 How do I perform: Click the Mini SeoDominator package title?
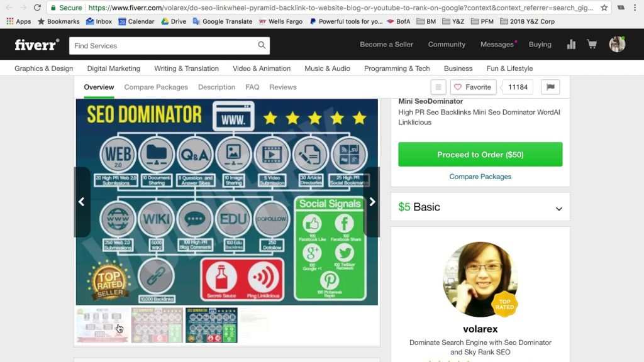coord(430,101)
